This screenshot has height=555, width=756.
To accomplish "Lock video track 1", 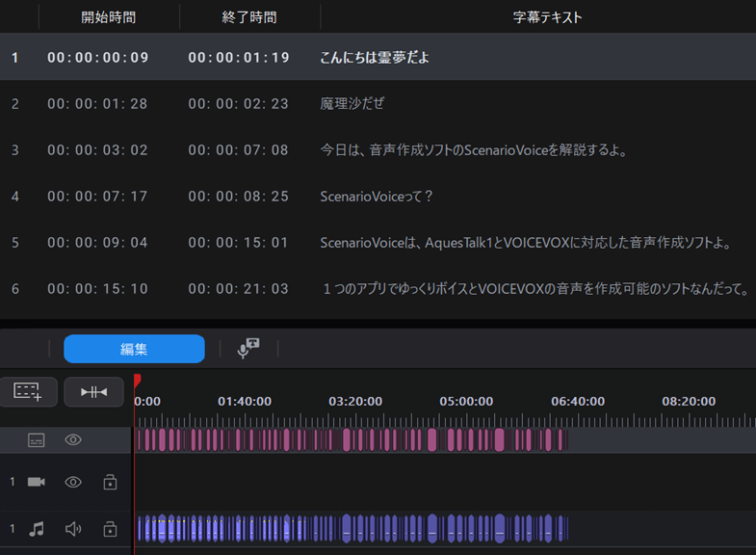I will (x=110, y=482).
